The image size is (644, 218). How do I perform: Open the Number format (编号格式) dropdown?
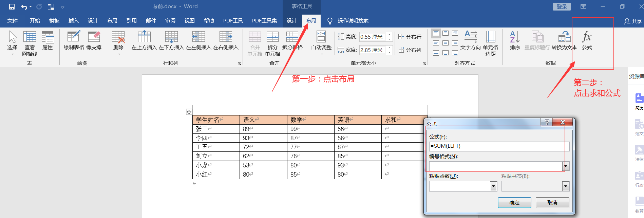(x=566, y=166)
